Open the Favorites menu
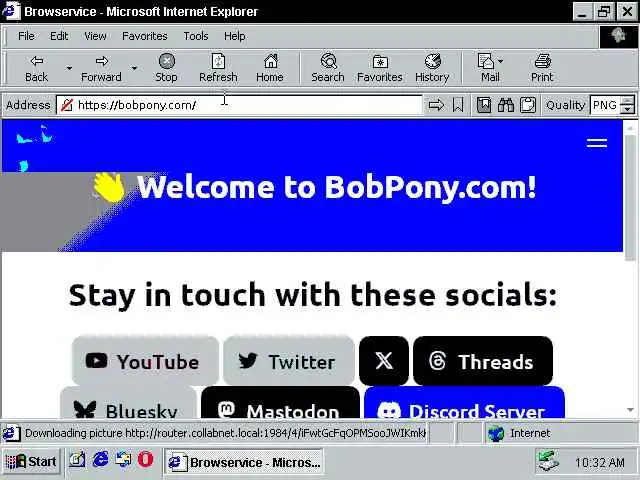Screen dimensions: 640x480 pyautogui.click(x=144, y=36)
